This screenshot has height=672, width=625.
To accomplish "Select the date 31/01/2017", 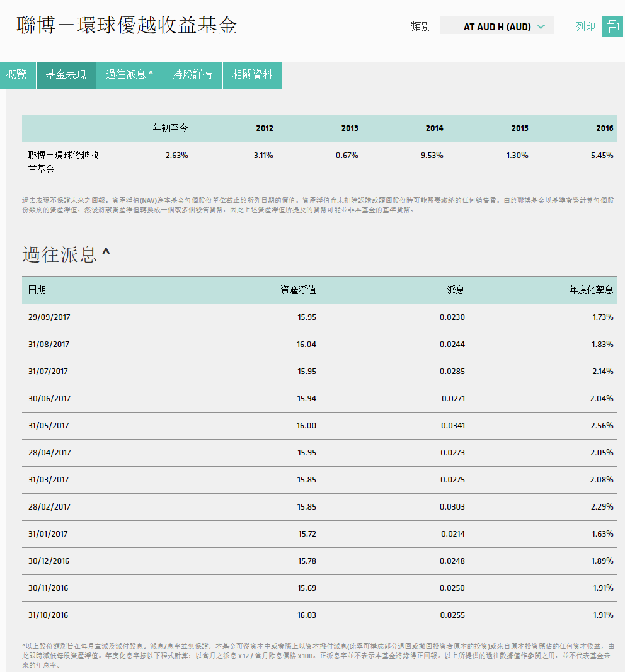I will point(48,533).
